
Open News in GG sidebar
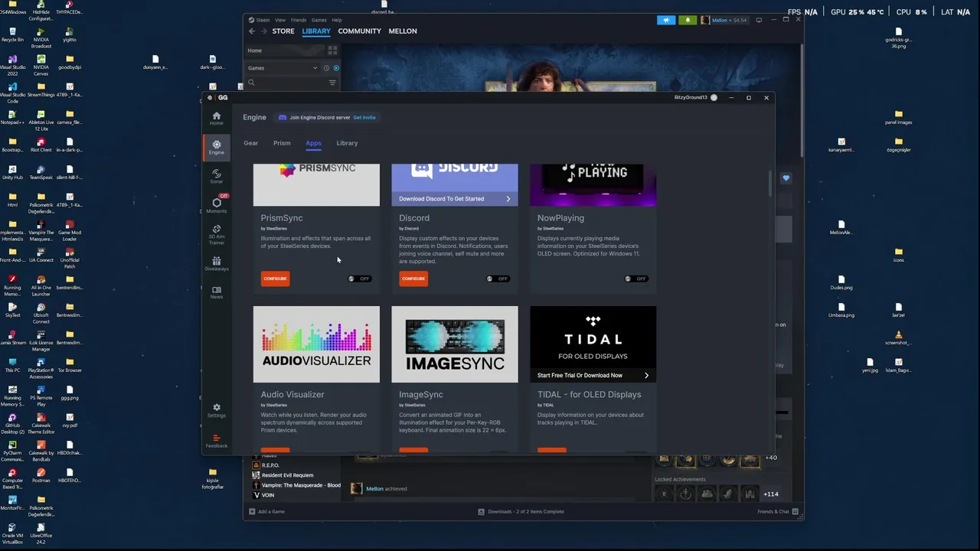217,292
